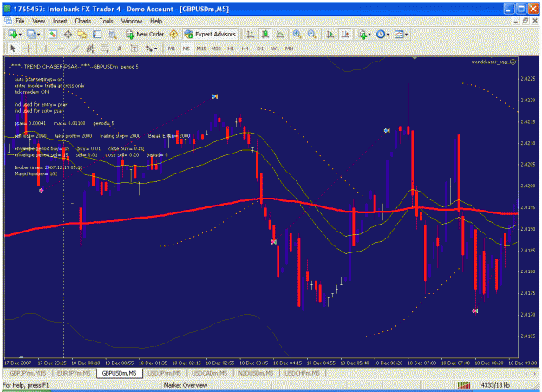Open the Tools menu
The height and width of the screenshot is (392, 542).
point(106,21)
